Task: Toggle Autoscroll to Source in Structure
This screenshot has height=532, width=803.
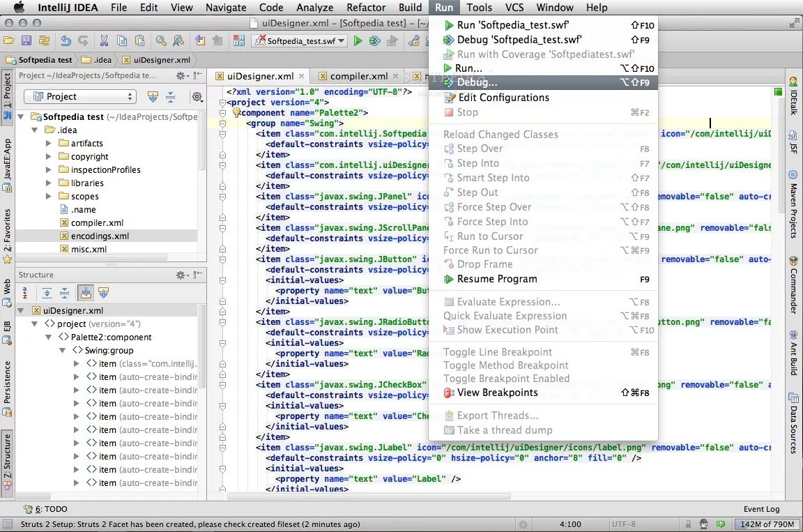Action: (x=86, y=293)
